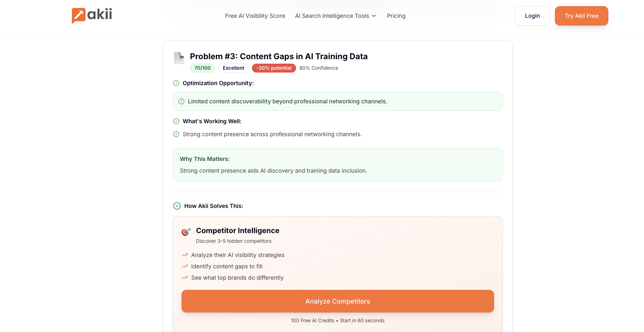This screenshot has width=644, height=332.
Task: Click the Optimization Opportunity alert icon
Action: pyautogui.click(x=176, y=83)
